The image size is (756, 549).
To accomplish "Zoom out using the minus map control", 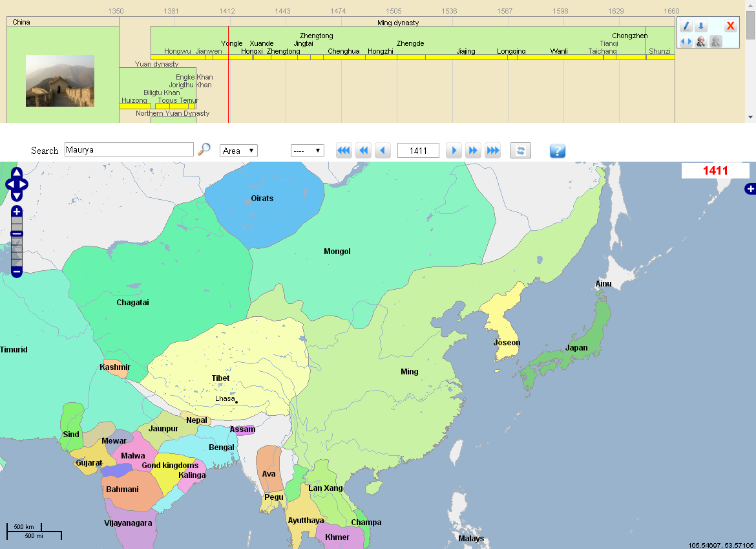I will tap(16, 272).
